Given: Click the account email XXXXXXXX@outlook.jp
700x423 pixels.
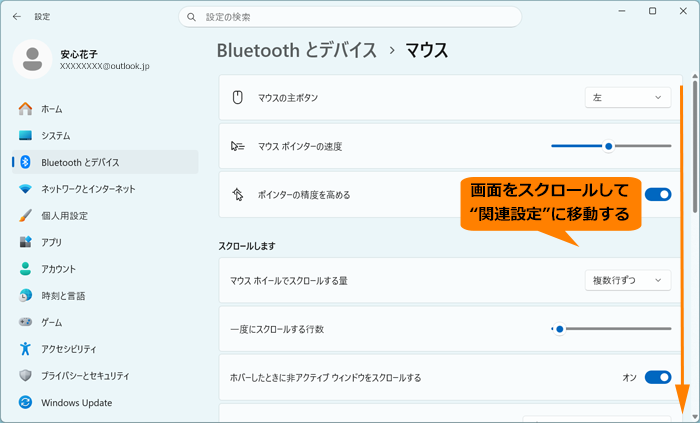Looking at the screenshot, I should (x=104, y=66).
